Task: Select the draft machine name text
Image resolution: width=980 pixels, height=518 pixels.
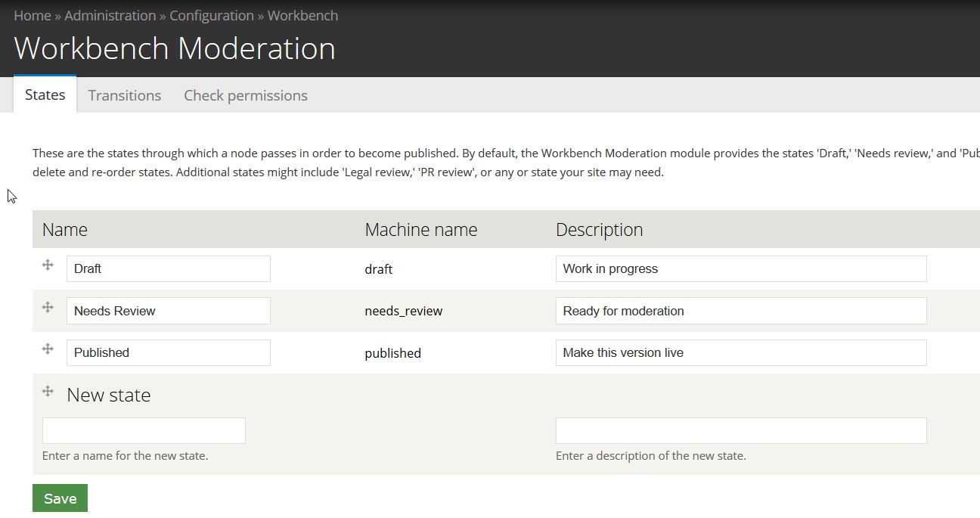Action: point(379,269)
